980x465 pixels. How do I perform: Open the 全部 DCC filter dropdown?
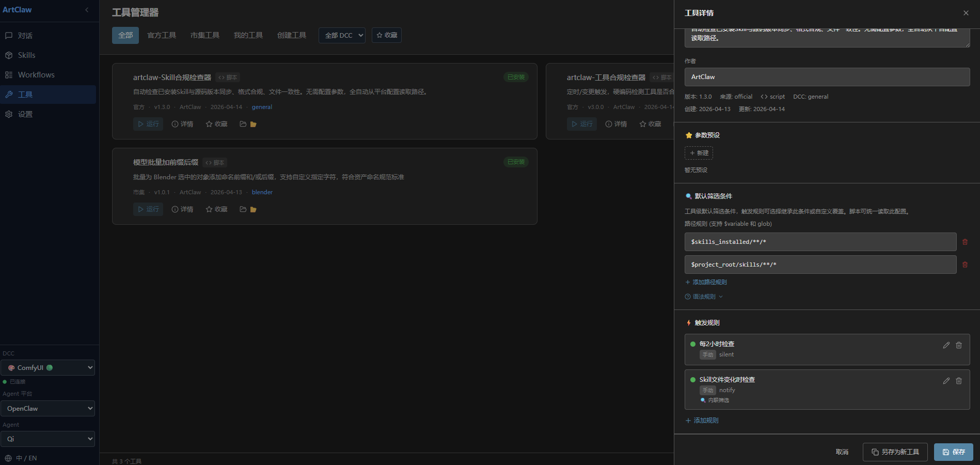tap(342, 35)
